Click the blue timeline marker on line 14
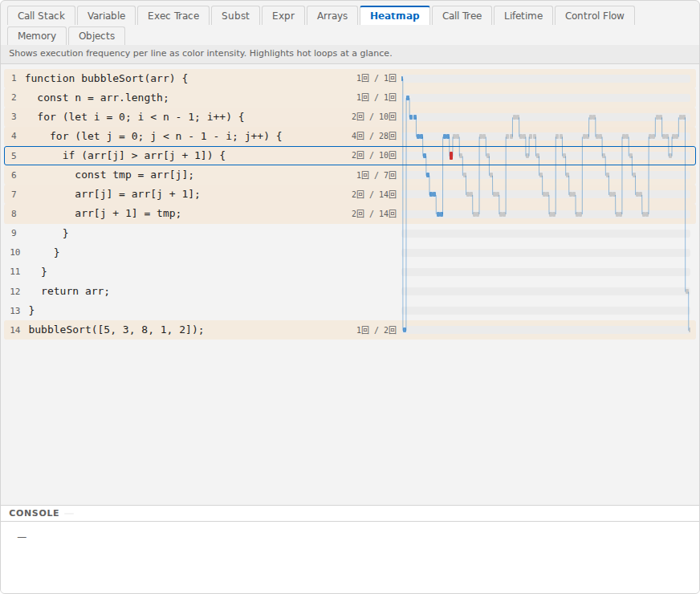The height and width of the screenshot is (594, 700). (405, 330)
